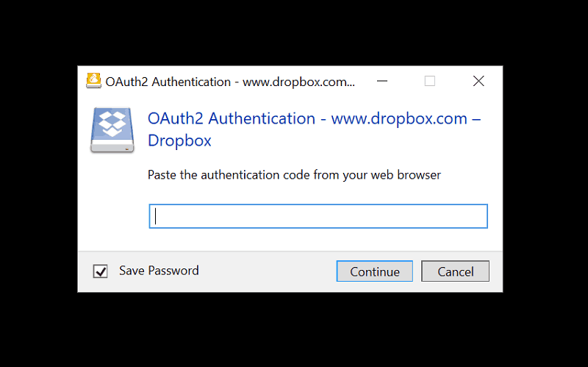Viewport: 588px width, 367px height.
Task: Uncheck the Save Password checkbox
Action: [x=100, y=271]
